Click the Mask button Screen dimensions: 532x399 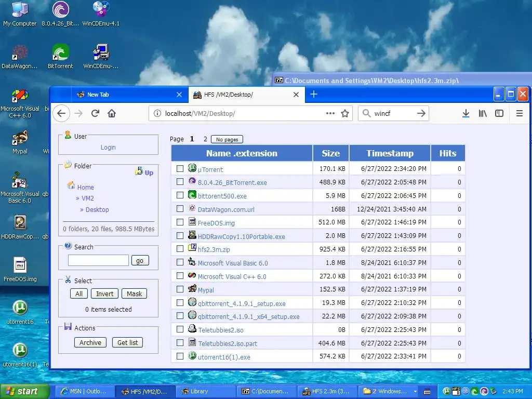(x=135, y=294)
